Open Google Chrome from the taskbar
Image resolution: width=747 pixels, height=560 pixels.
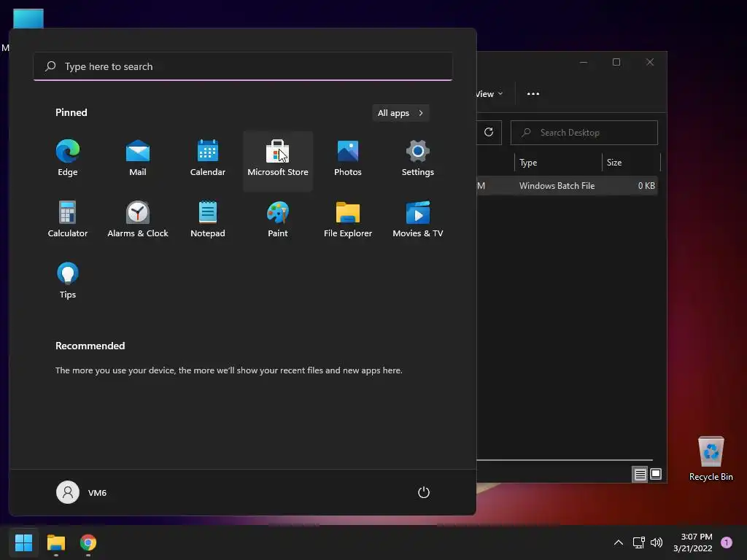pos(88,542)
